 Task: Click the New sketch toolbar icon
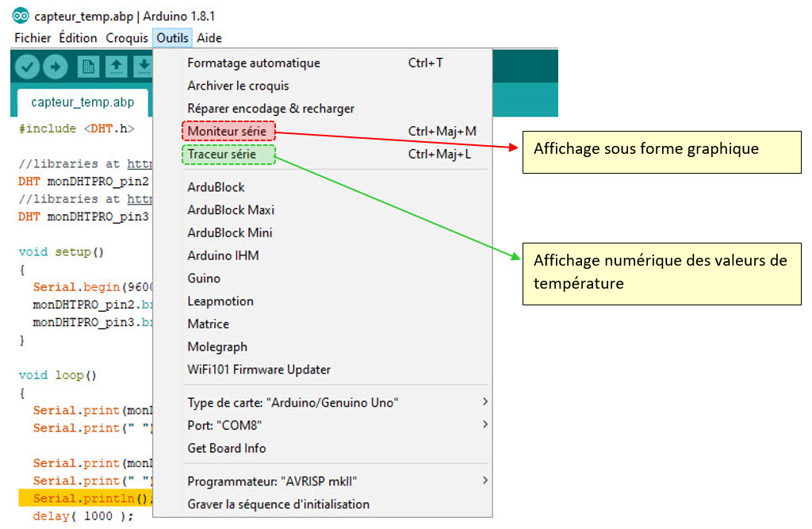tap(88, 67)
